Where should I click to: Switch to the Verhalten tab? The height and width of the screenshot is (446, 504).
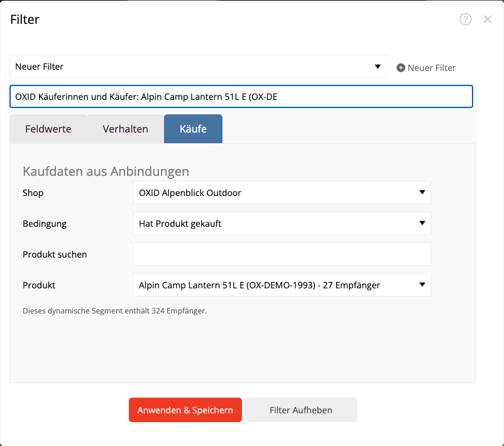[x=125, y=129]
